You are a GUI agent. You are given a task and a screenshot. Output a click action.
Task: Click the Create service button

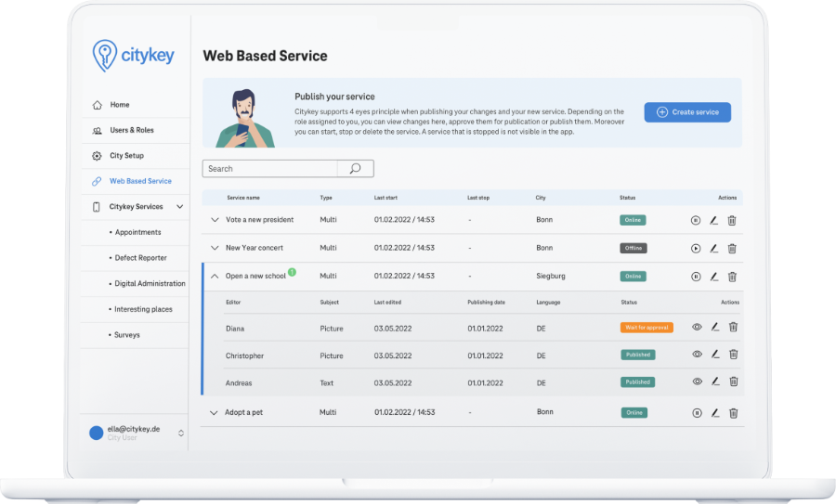687,112
